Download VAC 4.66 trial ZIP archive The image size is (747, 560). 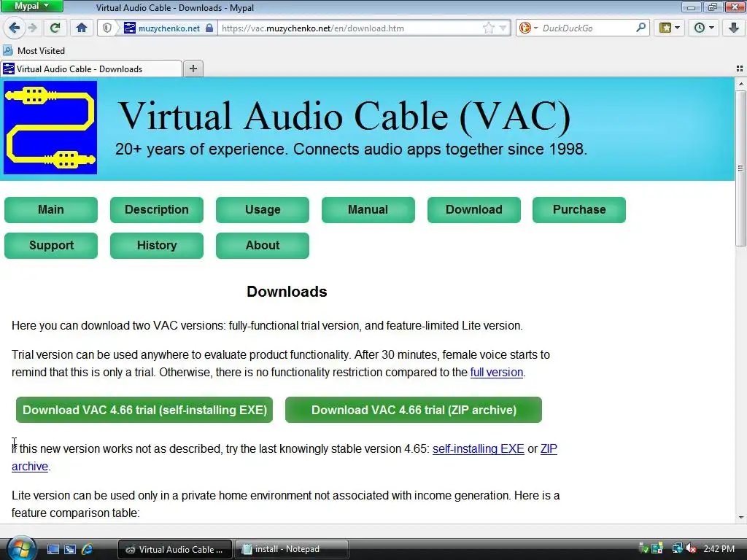pyautogui.click(x=414, y=410)
